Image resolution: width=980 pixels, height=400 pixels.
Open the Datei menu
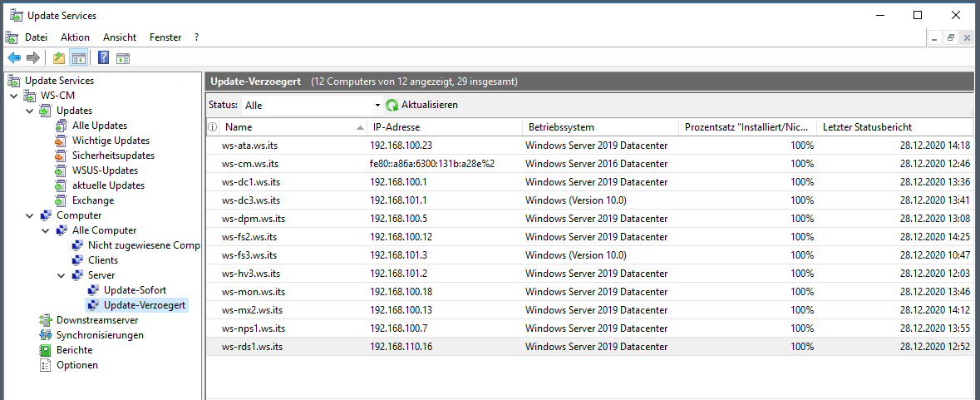tap(36, 37)
